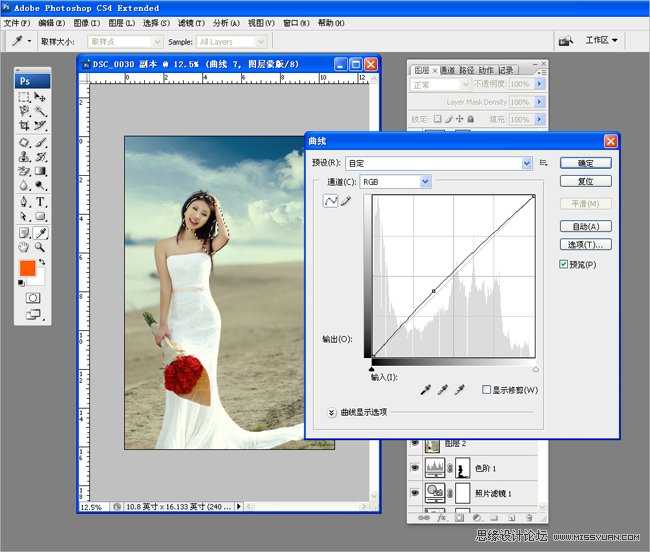
Task: Click the midpoint control point on the curve
Action: pyautogui.click(x=433, y=291)
